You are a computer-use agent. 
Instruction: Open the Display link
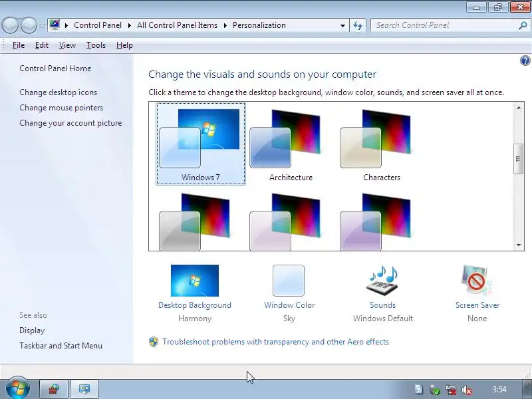tap(32, 330)
